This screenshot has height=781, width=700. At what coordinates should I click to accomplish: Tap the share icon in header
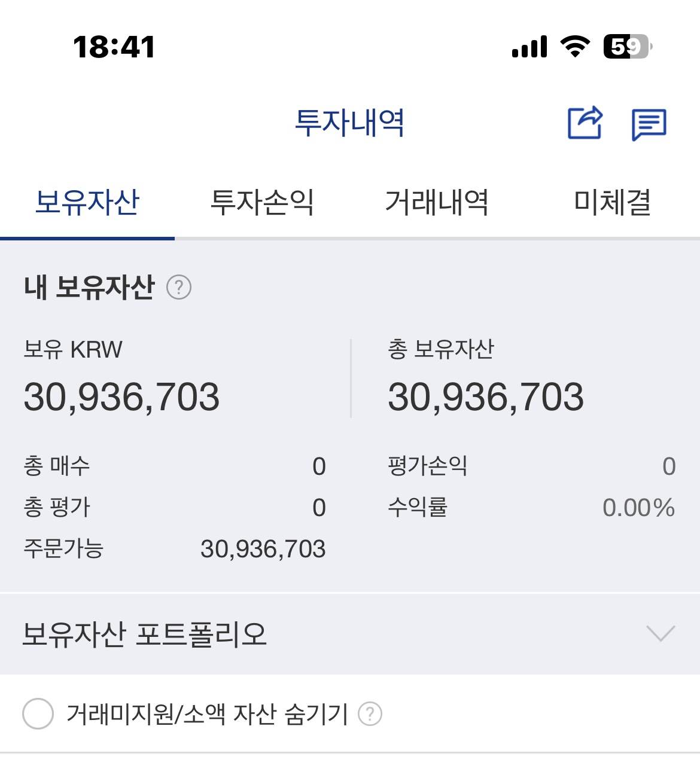click(585, 123)
